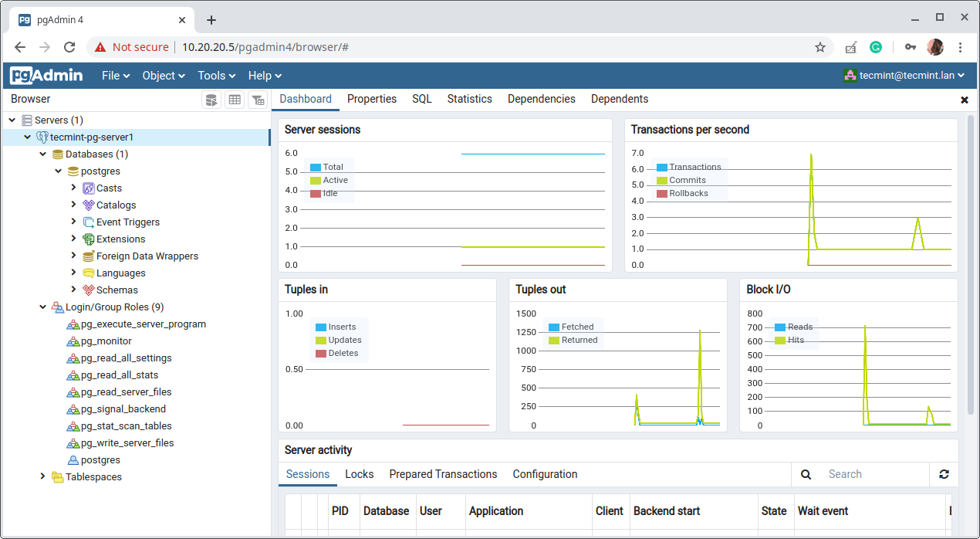Viewport: 980px width, 539px height.
Task: Bookmark this page with the star icon
Action: (x=819, y=47)
